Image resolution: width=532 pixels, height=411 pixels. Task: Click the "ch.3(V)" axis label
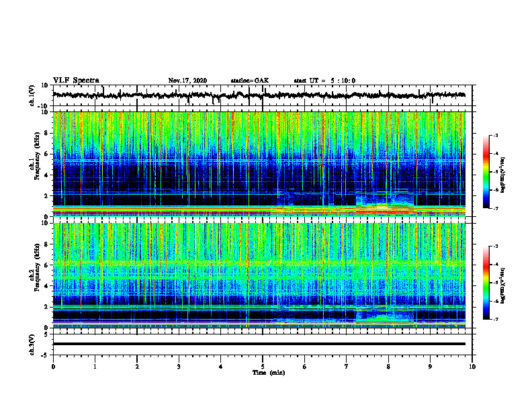point(32,345)
